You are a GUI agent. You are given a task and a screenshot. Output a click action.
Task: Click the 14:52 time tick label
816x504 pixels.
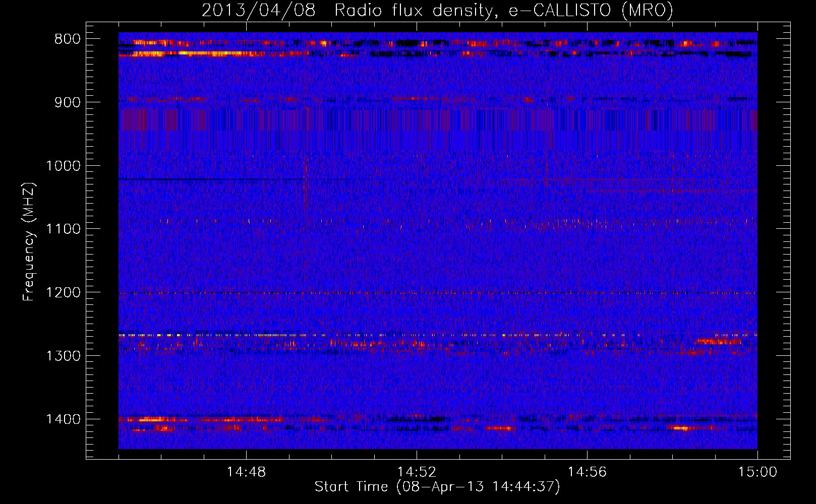(417, 472)
